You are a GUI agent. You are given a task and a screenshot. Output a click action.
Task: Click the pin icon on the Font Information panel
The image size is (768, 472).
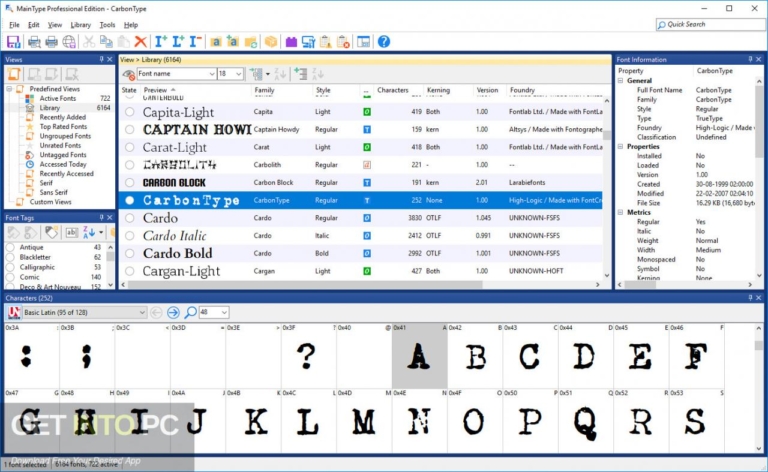coord(750,59)
